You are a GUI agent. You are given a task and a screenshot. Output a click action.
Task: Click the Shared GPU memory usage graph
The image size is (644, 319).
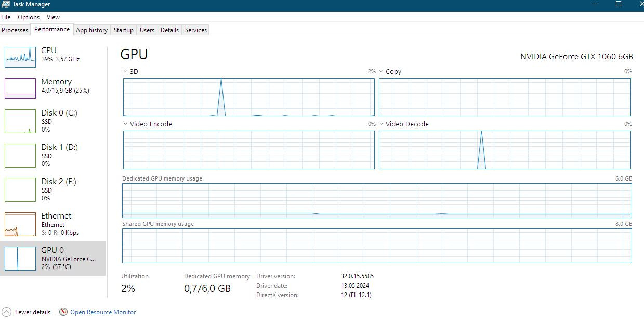[377, 246]
